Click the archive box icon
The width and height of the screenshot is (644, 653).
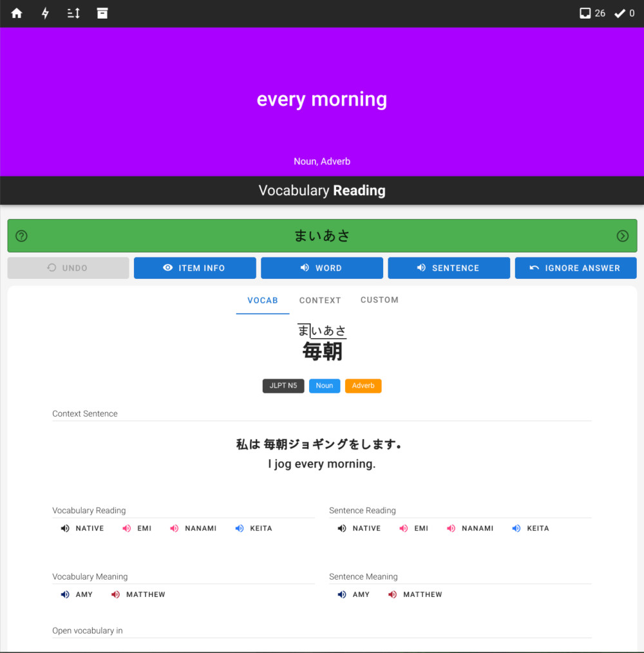click(x=102, y=14)
